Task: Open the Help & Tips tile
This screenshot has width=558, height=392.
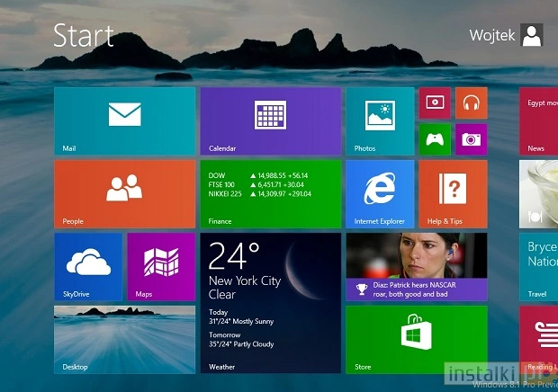Action: click(453, 194)
